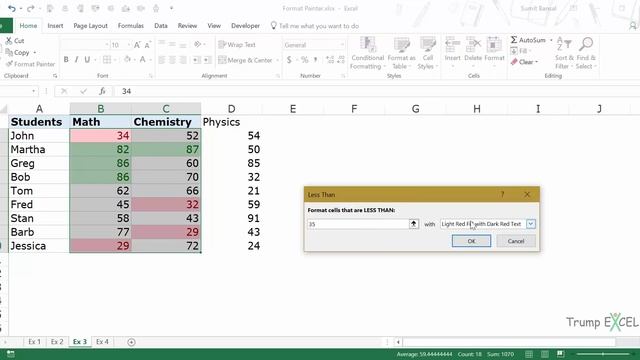Open Format as Table gallery
This screenshot has height=360, width=640.
point(401,53)
